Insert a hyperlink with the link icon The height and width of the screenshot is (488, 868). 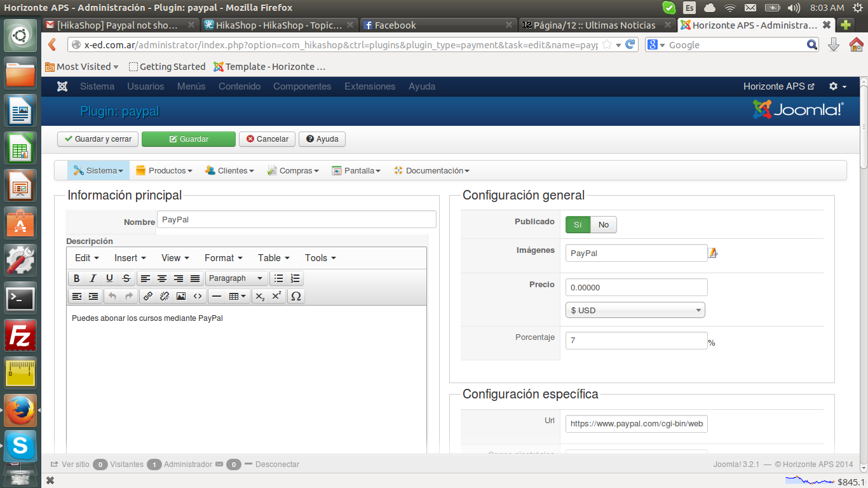point(148,296)
